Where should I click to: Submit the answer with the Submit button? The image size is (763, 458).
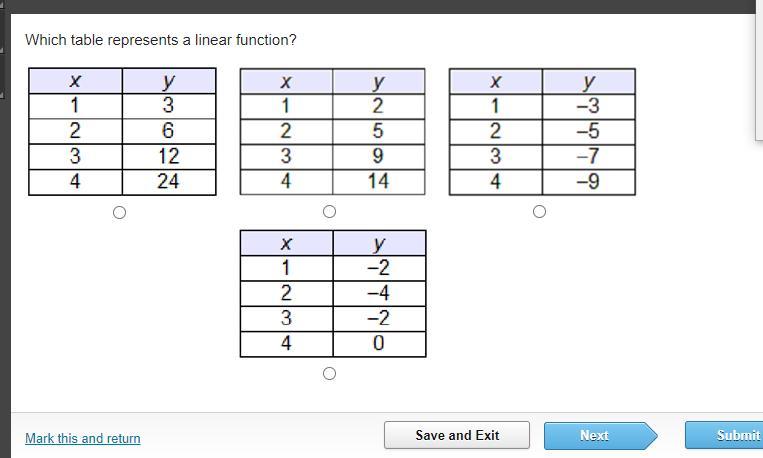(x=724, y=435)
